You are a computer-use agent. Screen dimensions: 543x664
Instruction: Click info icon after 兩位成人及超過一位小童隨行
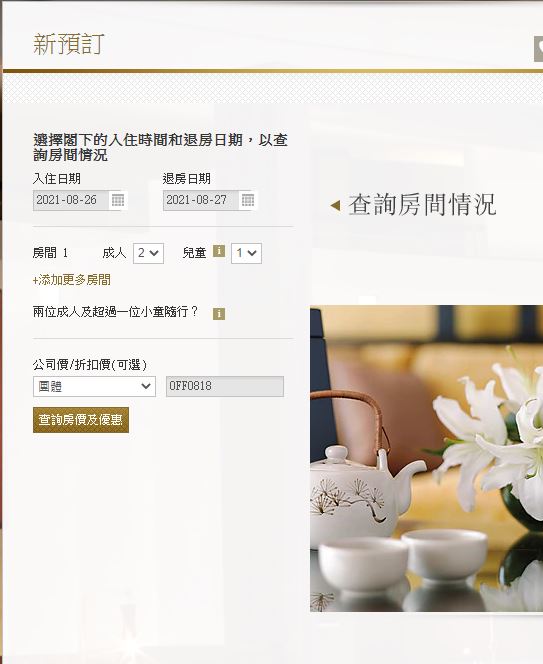(x=219, y=314)
